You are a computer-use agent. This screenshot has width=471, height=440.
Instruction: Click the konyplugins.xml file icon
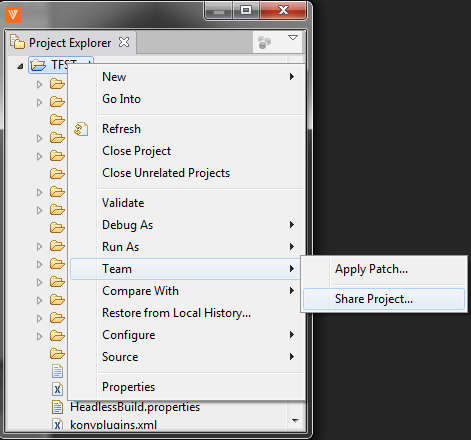(57, 424)
